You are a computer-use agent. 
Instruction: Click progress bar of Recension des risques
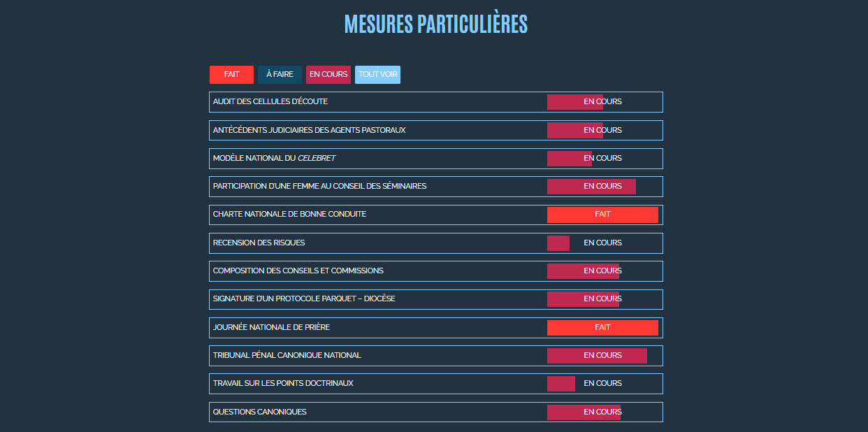click(558, 243)
